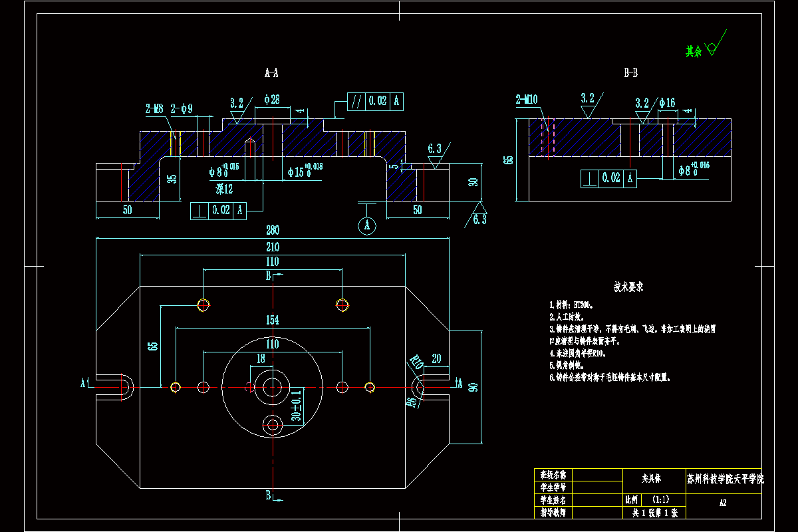The width and height of the screenshot is (798, 532).
Task: Select the vertical 90 dimension
Action: tap(473, 387)
